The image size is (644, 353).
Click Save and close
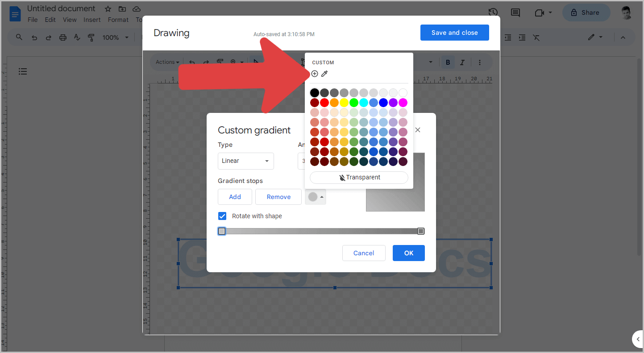[455, 33]
